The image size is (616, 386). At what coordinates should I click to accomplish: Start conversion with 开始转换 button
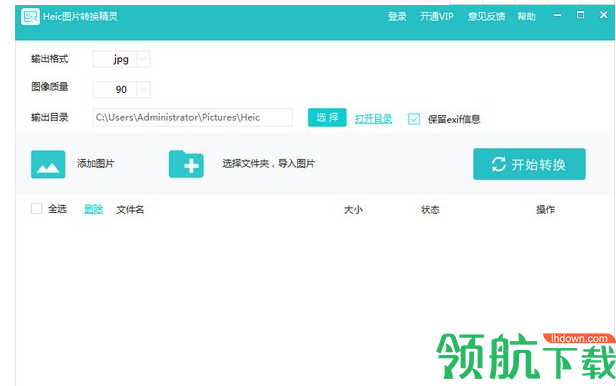529,164
